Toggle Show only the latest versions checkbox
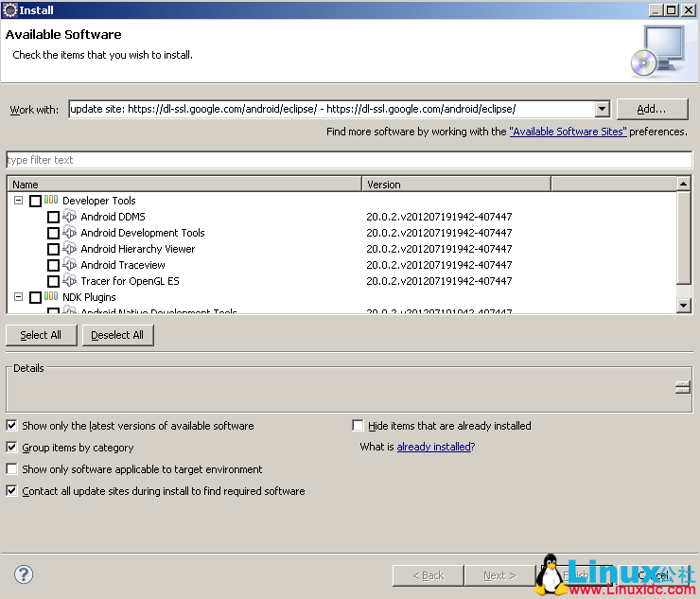Screen dimensions: 700x599 12,425
